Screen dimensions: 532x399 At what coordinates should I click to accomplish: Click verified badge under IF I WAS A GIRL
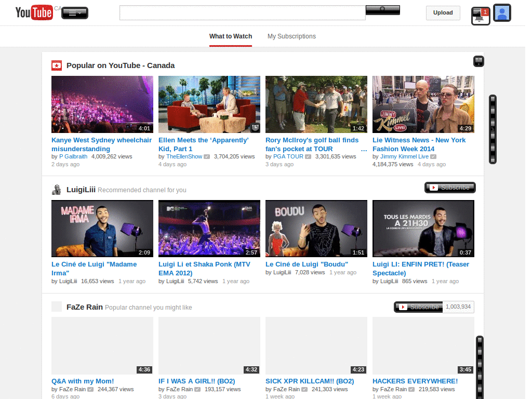point(197,390)
